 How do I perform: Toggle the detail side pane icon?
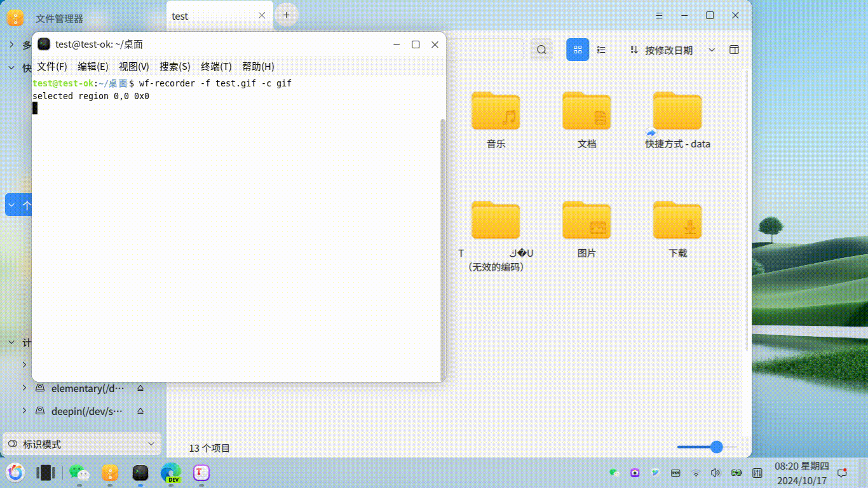coord(734,50)
